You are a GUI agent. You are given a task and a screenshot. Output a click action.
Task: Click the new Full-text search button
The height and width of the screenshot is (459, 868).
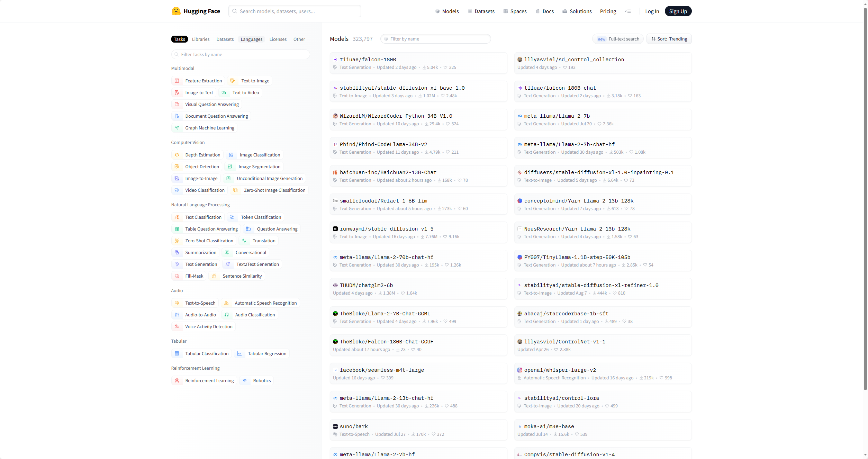618,39
